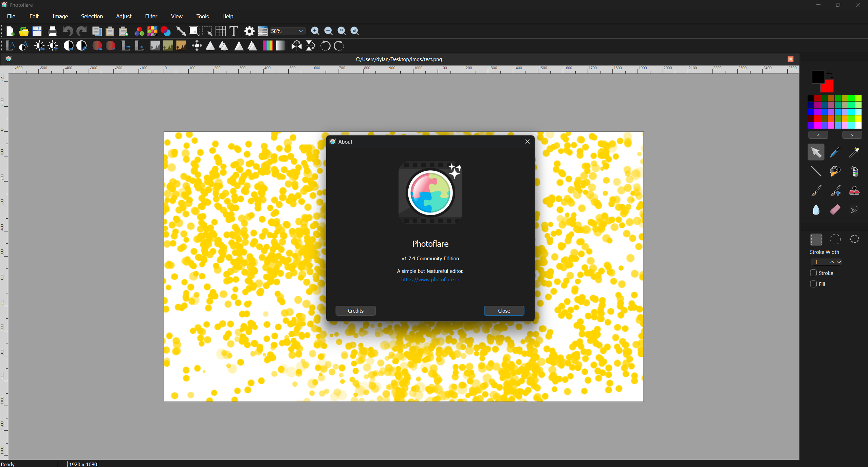Viewport: 868px width, 467px height.
Task: Open the Image menu
Action: click(60, 16)
